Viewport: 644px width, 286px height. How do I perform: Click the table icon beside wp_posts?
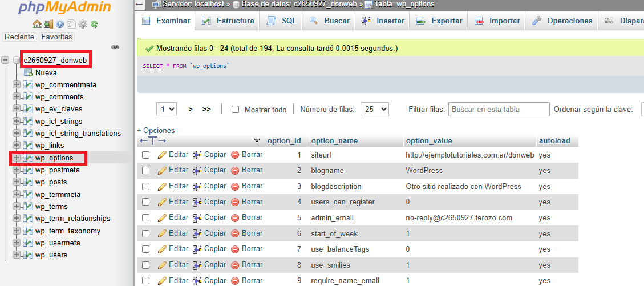point(28,182)
